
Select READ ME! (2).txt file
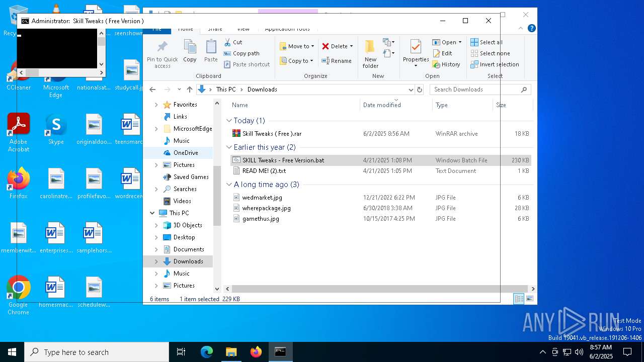pyautogui.click(x=380, y=171)
